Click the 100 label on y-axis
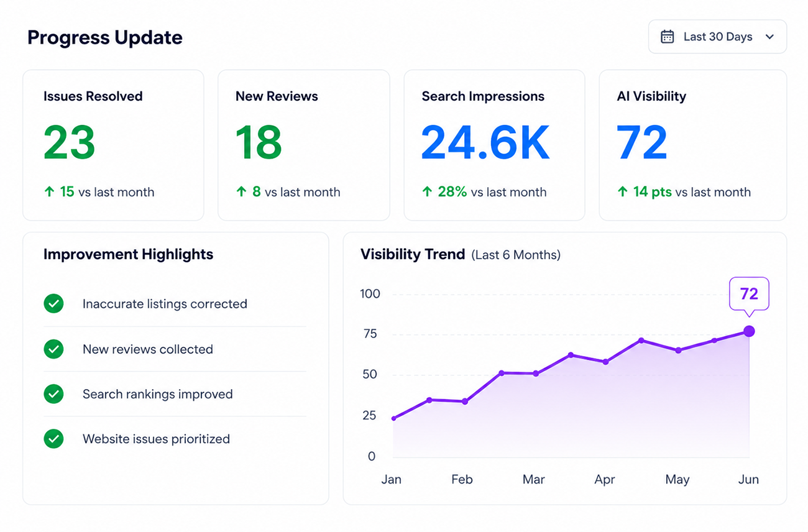 [370, 294]
